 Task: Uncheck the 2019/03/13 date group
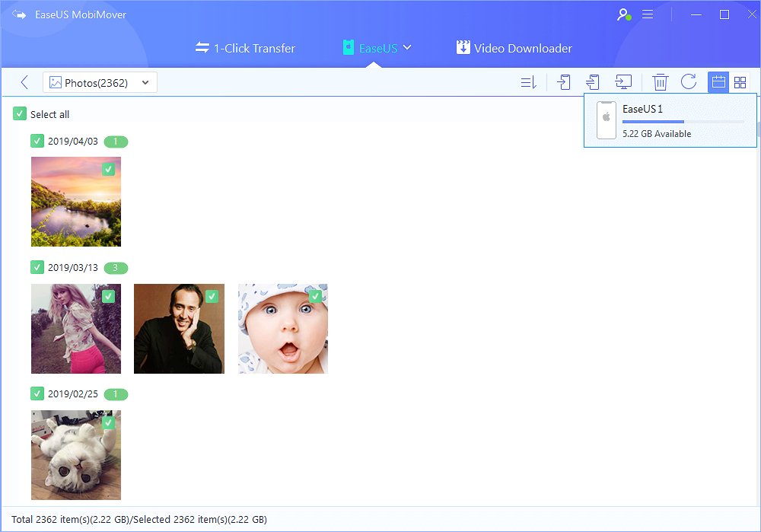[37, 267]
